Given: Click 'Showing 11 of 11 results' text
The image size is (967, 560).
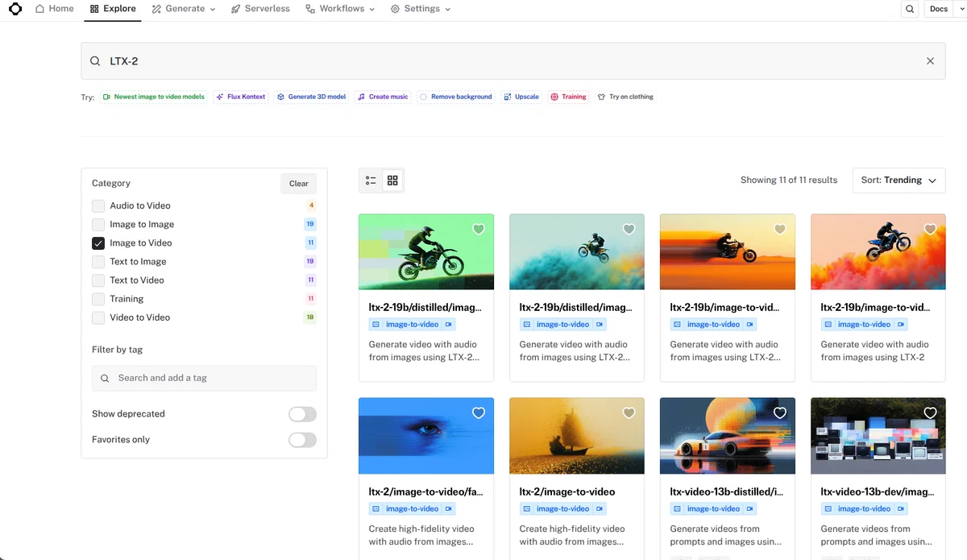Looking at the screenshot, I should pyautogui.click(x=789, y=180).
